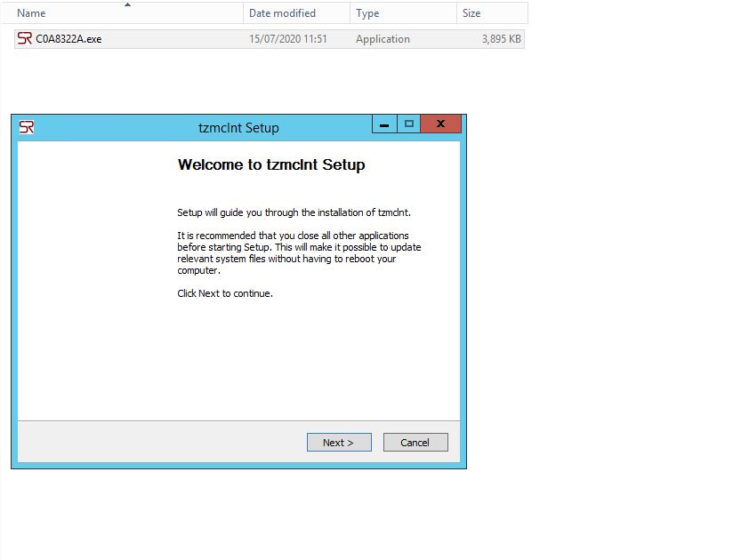Click the 'Click Next to continue' text
The image size is (733, 560).
[225, 293]
